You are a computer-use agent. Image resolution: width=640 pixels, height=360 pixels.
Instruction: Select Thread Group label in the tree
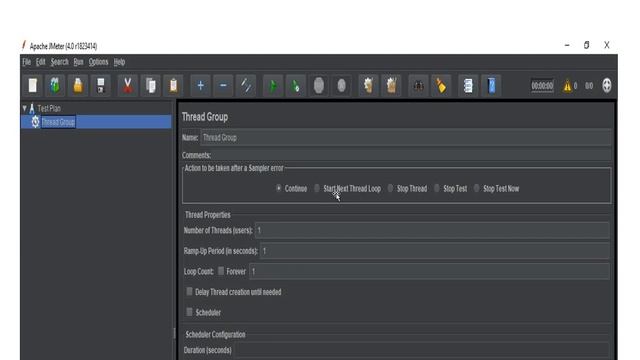tap(58, 122)
